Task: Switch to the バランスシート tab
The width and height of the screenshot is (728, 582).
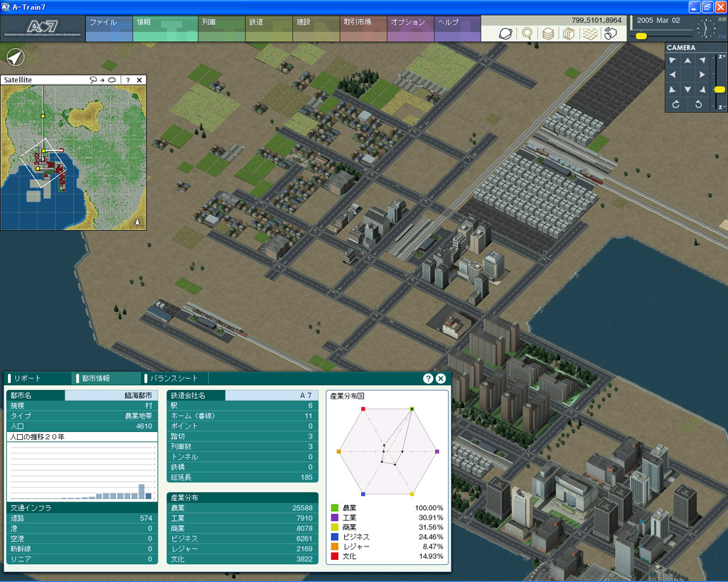Action: click(173, 378)
